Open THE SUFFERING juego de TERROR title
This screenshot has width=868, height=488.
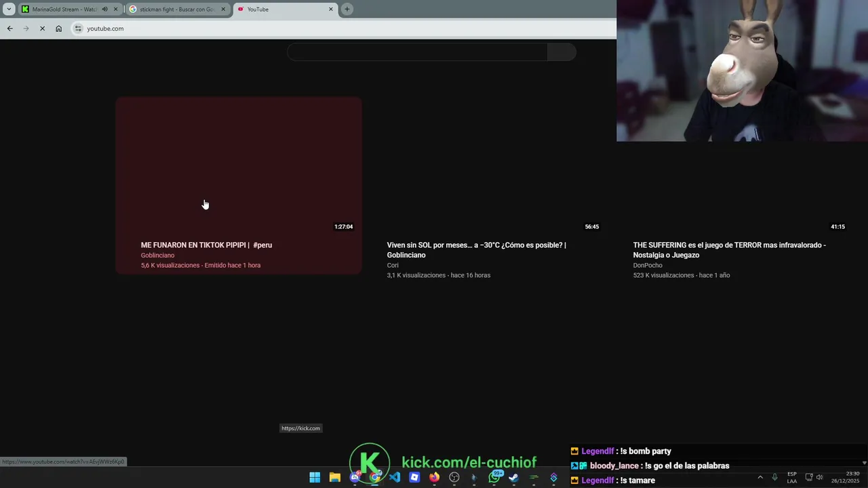pyautogui.click(x=730, y=250)
